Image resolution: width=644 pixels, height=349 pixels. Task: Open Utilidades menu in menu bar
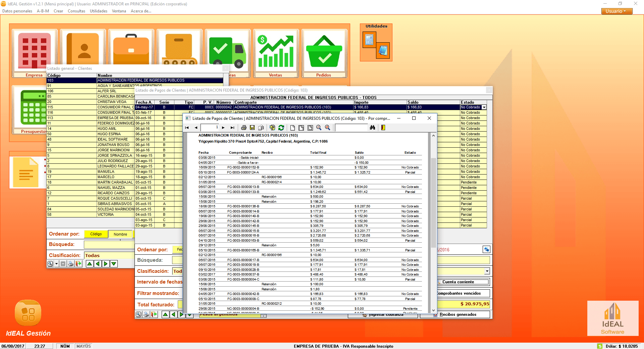(x=99, y=11)
